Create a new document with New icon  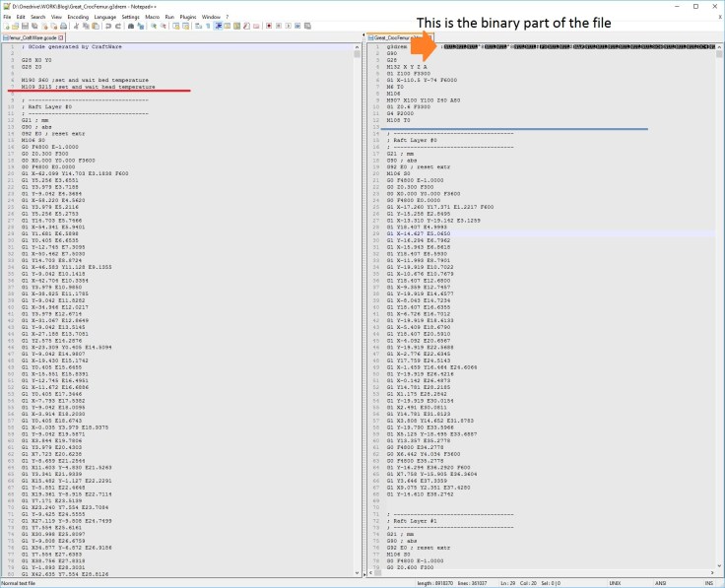point(6,27)
